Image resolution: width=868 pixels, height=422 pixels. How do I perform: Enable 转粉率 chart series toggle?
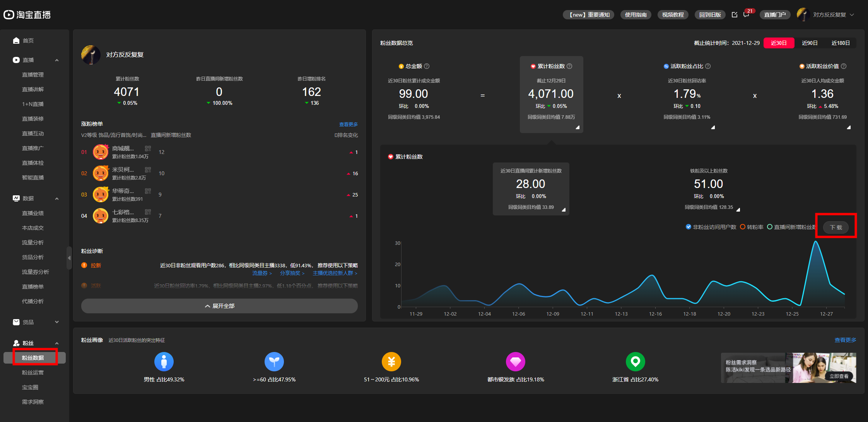pyautogui.click(x=743, y=227)
